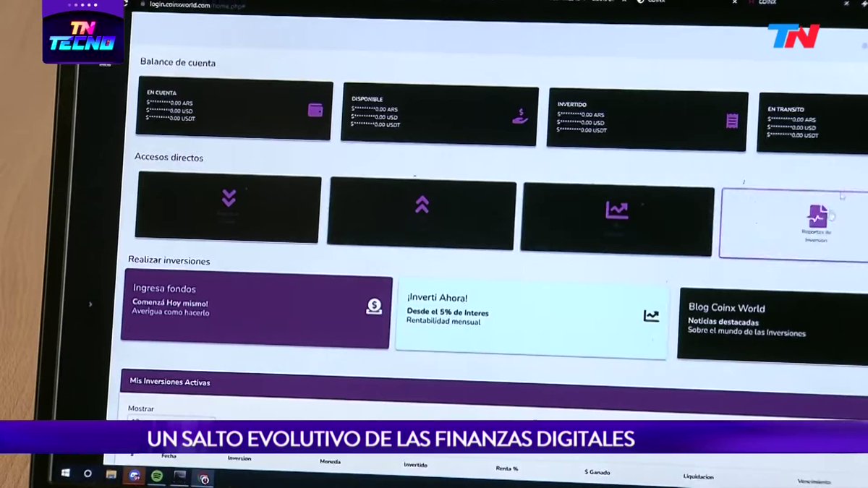Open File Explorer from the taskbar
868x488 pixels.
pos(111,474)
